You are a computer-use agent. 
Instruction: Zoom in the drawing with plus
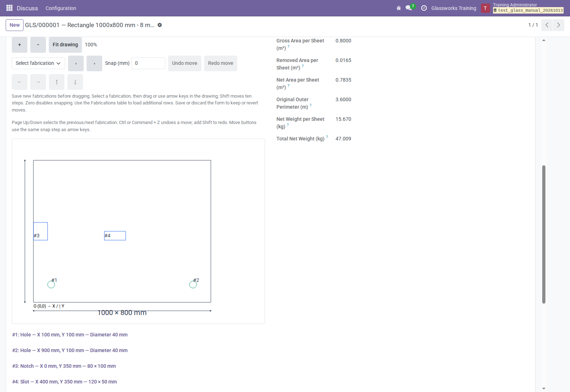click(20, 45)
